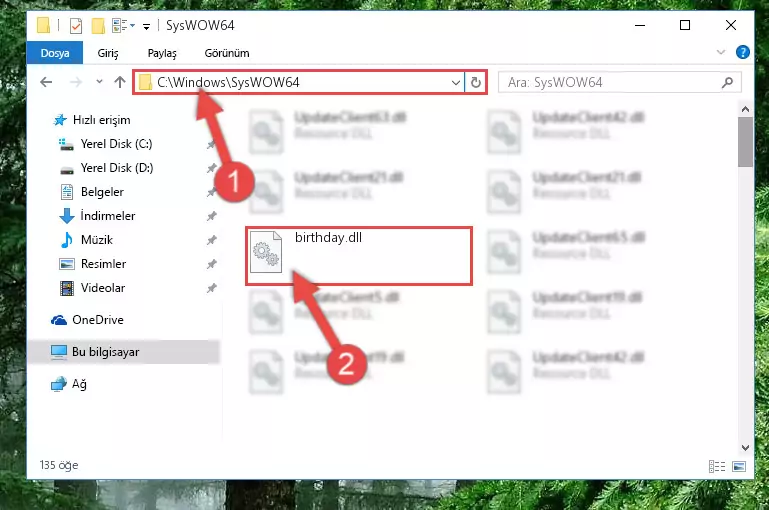Viewport: 769px width, 510px height.
Task: Switch to the Paylaş ribbon tab
Action: point(162,53)
